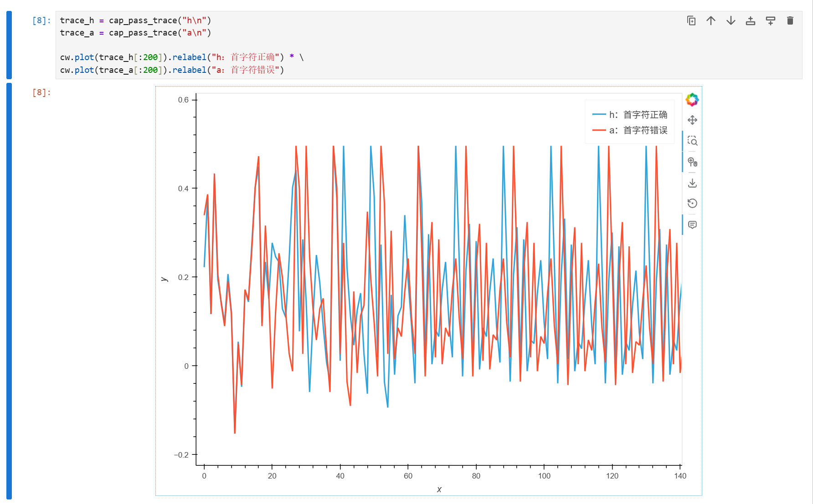Open the Bokeh logo link
This screenshot has height=504, width=813.
[692, 100]
